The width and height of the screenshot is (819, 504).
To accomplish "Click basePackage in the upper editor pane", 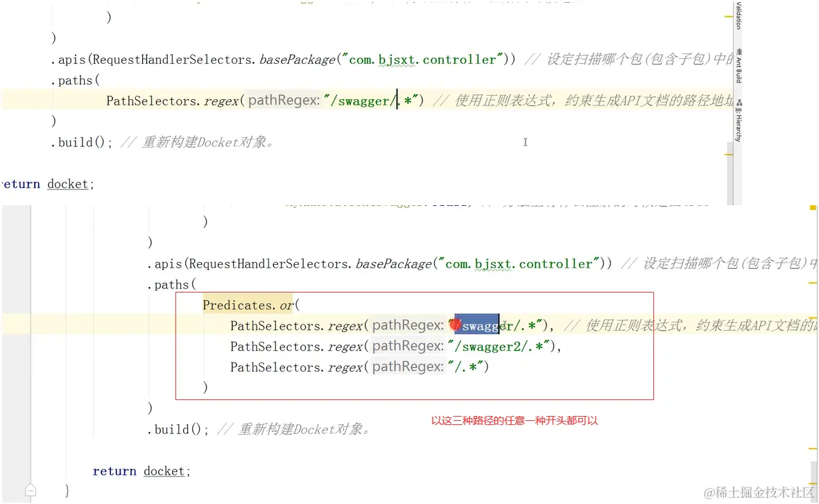I will pos(298,60).
